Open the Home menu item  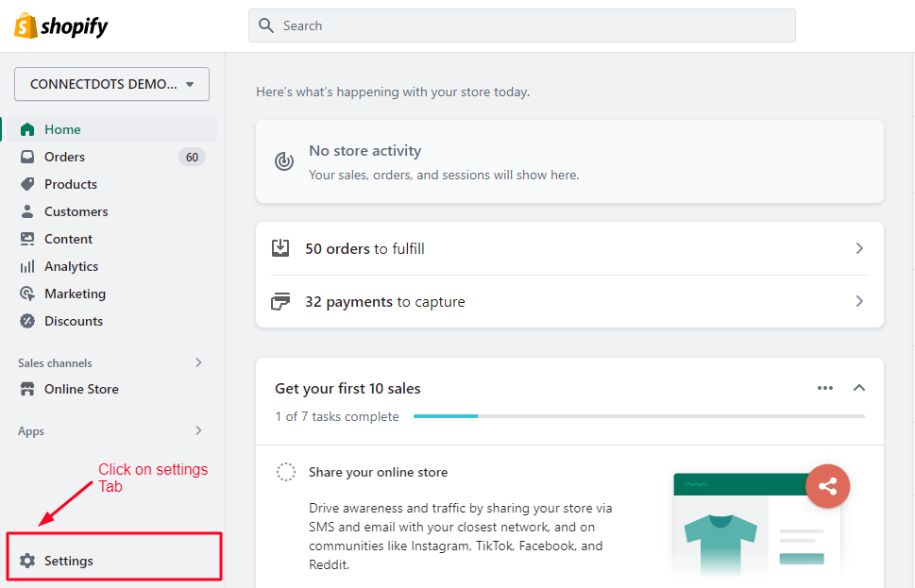(62, 129)
